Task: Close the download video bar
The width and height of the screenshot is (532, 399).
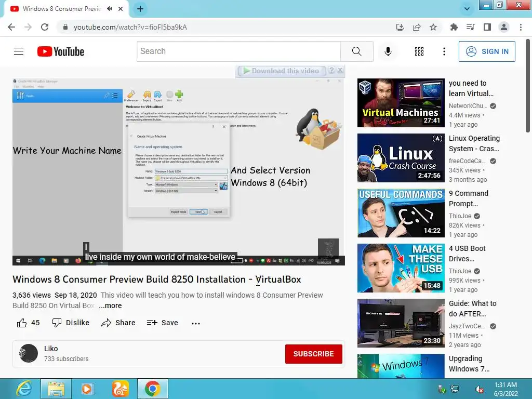Action: point(340,70)
